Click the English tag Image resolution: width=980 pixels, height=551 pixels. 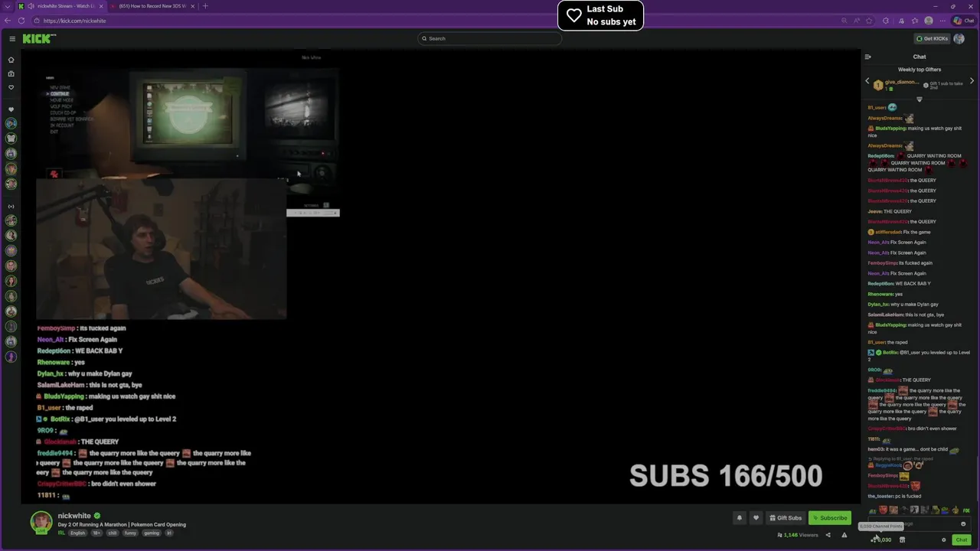[x=78, y=533]
